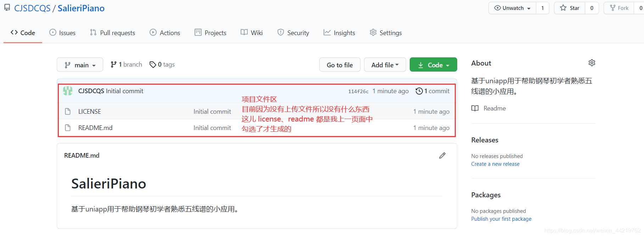Open the README.md file in list
This screenshot has width=644, height=237.
point(95,128)
